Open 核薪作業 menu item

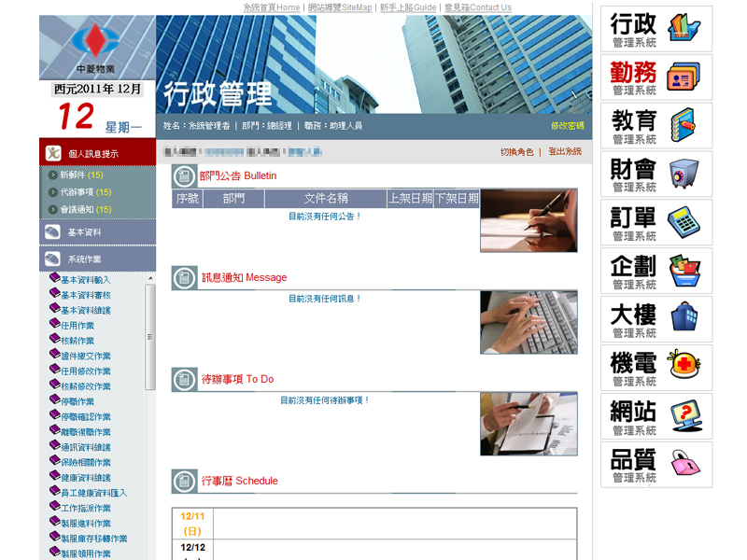click(78, 341)
